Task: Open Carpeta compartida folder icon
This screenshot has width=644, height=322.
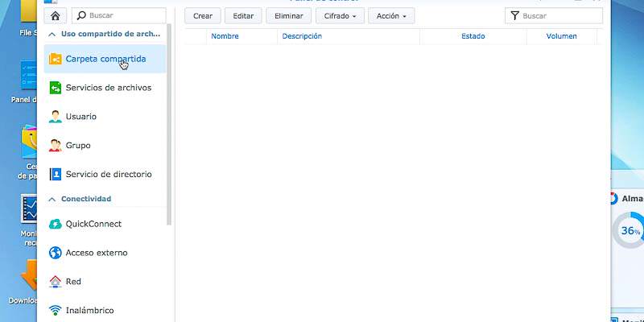Action: 55,59
